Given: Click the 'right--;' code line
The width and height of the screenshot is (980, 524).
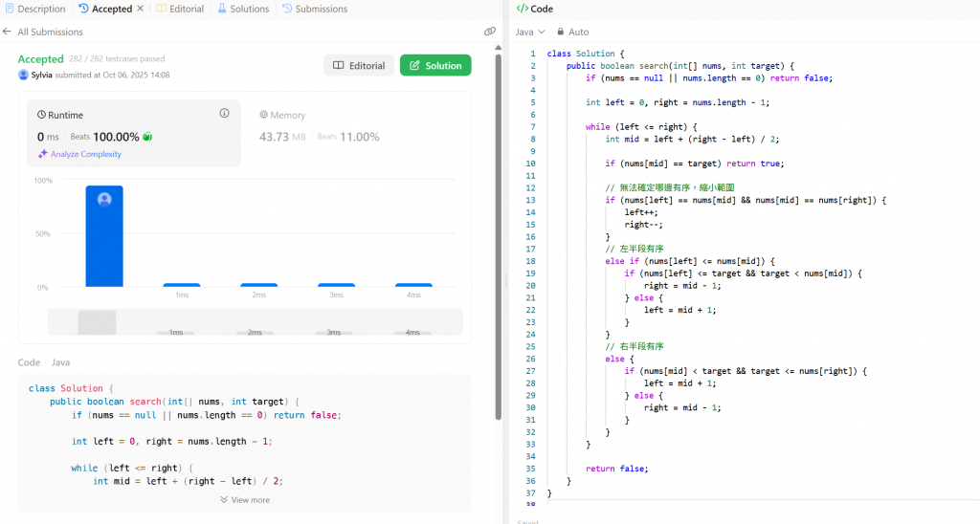Looking at the screenshot, I should point(644,224).
